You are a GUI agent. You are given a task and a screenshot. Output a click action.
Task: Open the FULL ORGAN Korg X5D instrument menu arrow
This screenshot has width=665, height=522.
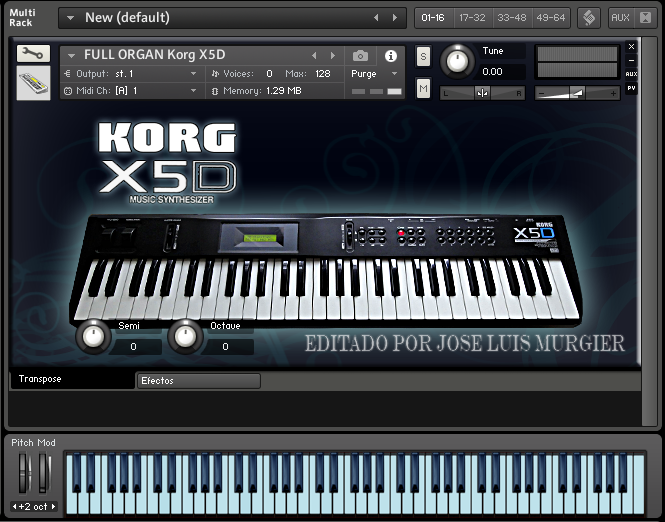[x=71, y=56]
